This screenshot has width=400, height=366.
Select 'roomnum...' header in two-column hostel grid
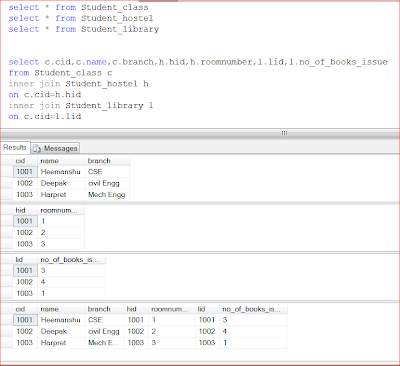(x=61, y=210)
